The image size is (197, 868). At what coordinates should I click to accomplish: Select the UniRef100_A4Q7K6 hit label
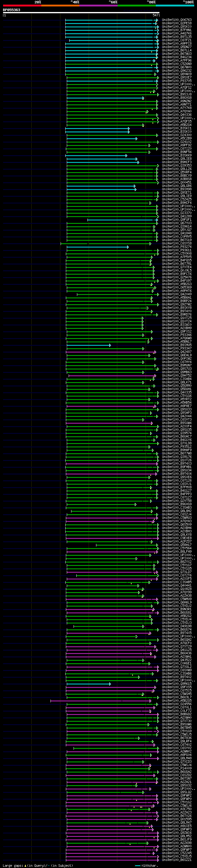click(177, 33)
